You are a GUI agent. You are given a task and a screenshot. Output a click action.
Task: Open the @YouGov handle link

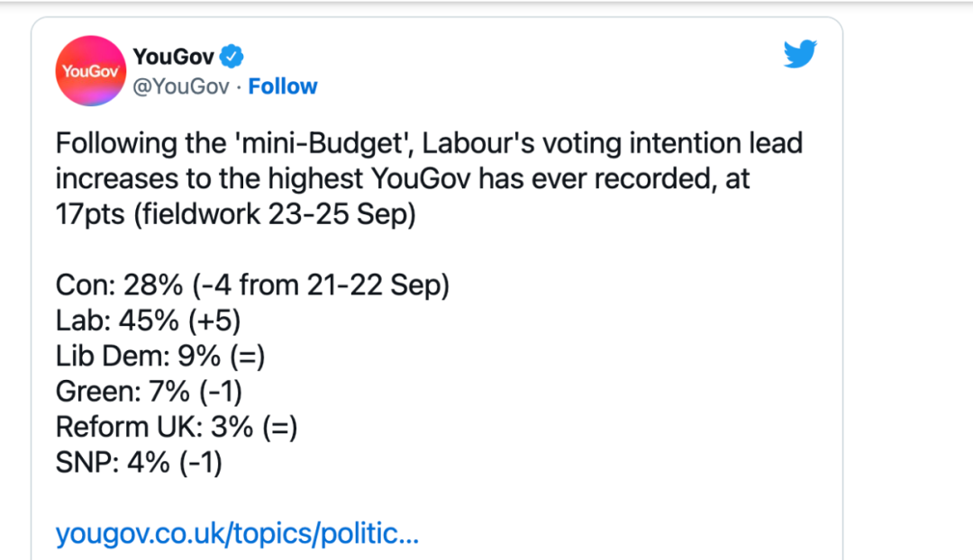181,86
